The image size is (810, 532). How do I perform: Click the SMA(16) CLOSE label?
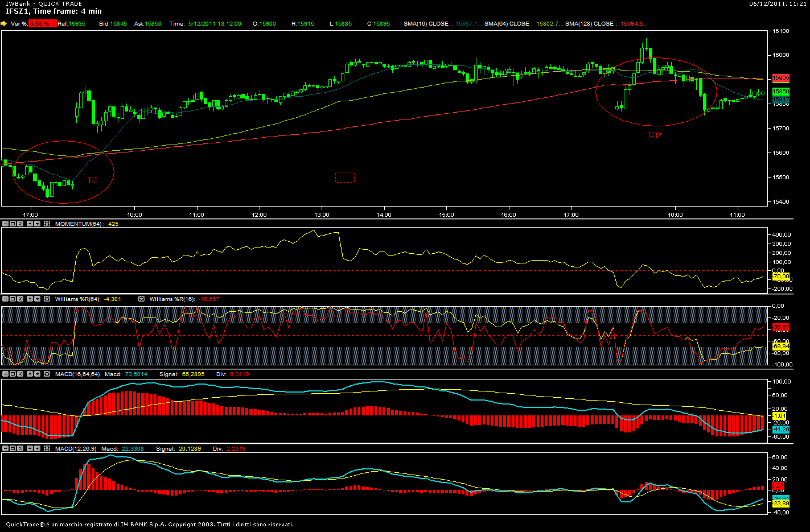tap(427, 24)
